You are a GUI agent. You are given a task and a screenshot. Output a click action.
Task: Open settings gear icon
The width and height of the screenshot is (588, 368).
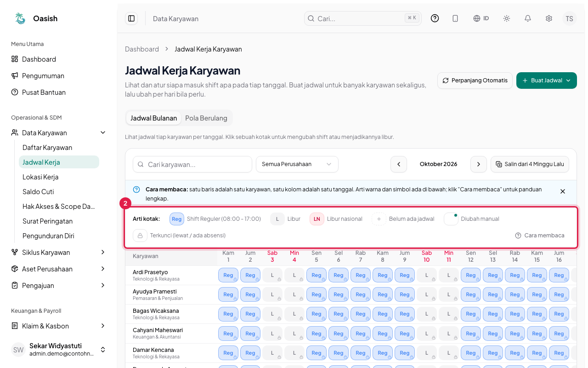549,18
